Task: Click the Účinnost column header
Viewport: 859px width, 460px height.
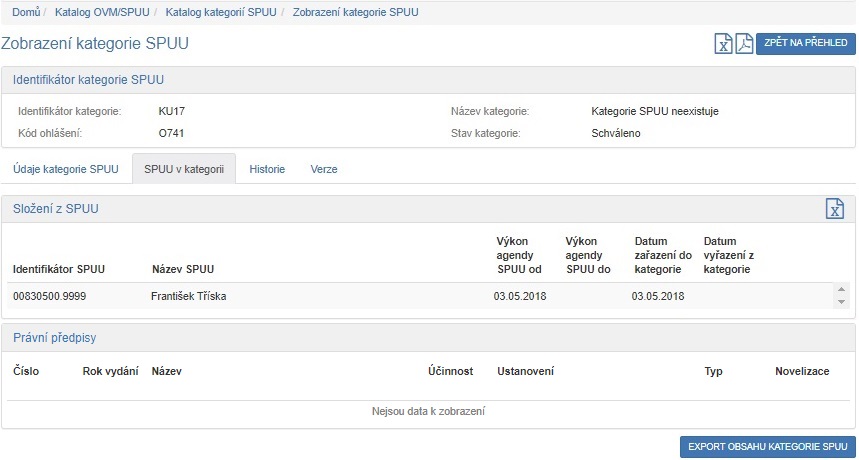Action: 450,371
